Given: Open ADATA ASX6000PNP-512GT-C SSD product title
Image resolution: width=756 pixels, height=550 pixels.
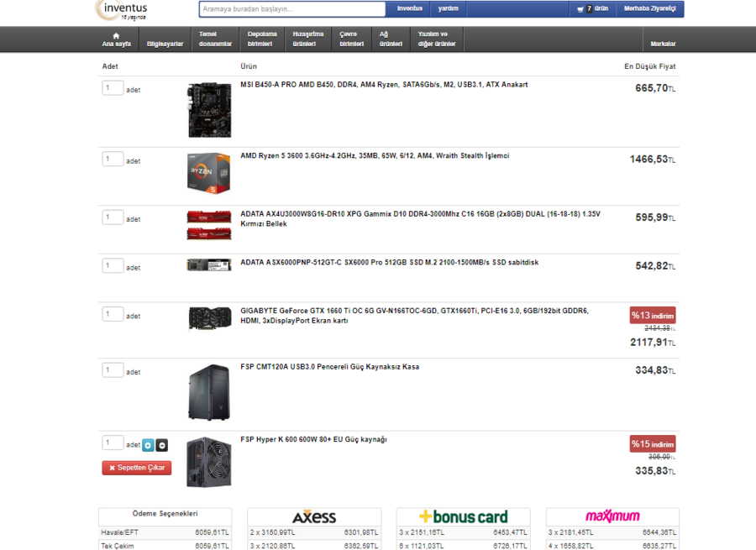Looking at the screenshot, I should click(390, 262).
